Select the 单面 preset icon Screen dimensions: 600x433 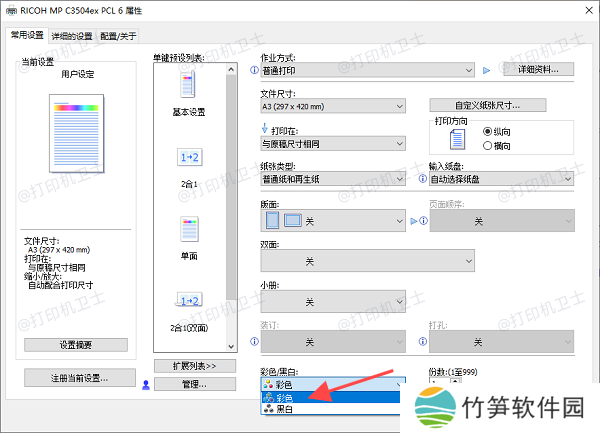pos(189,229)
